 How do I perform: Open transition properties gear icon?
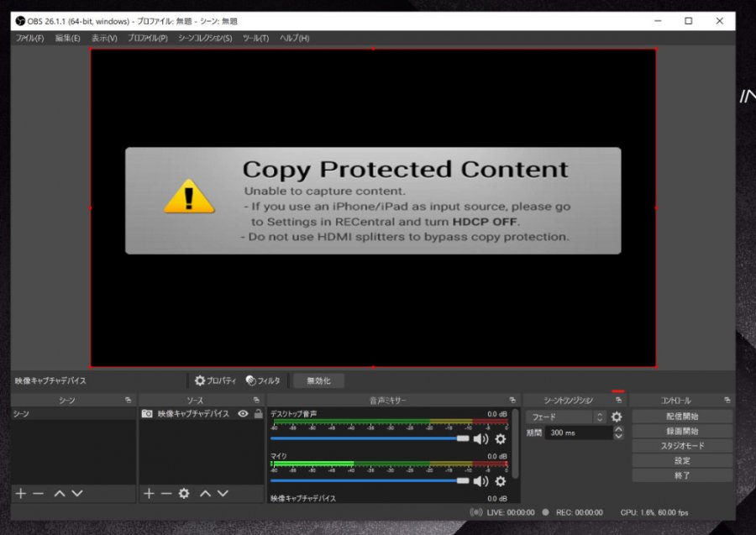tap(617, 417)
